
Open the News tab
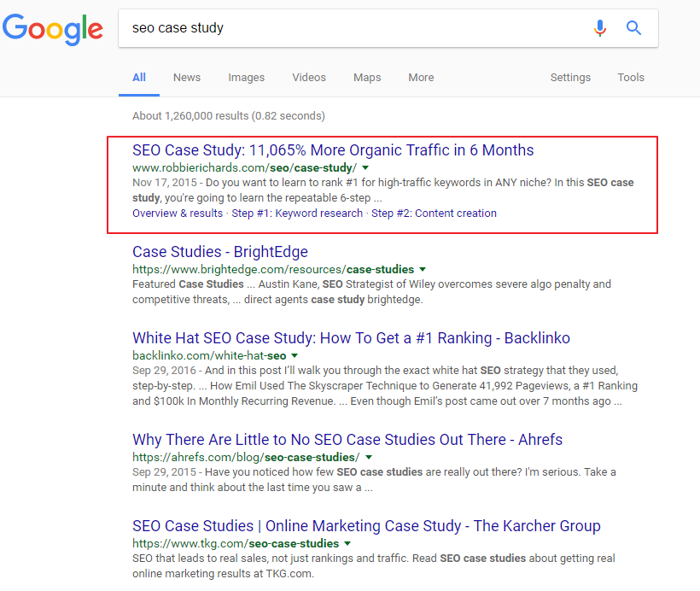tap(186, 77)
